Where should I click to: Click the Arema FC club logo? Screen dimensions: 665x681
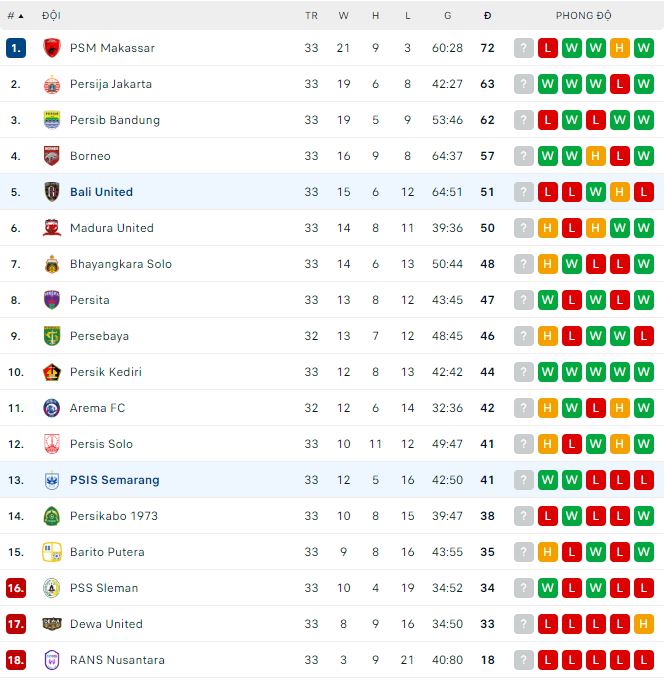(x=52, y=408)
